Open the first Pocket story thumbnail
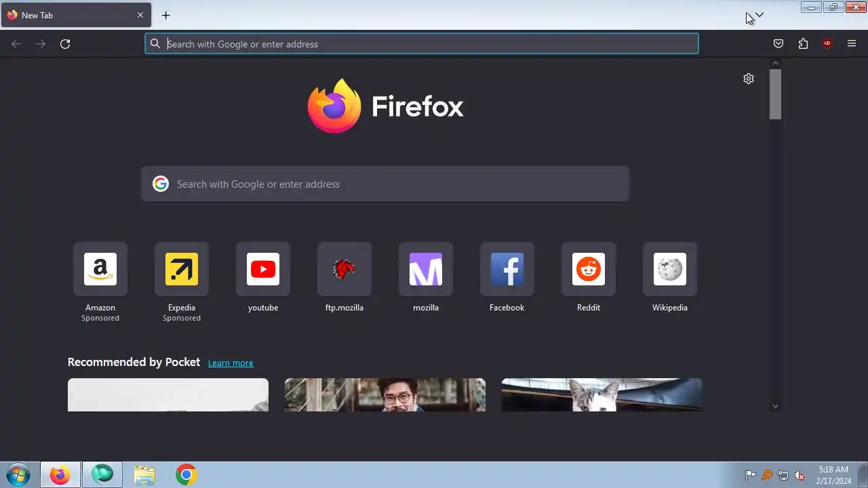The width and height of the screenshot is (868, 488). pos(168,394)
